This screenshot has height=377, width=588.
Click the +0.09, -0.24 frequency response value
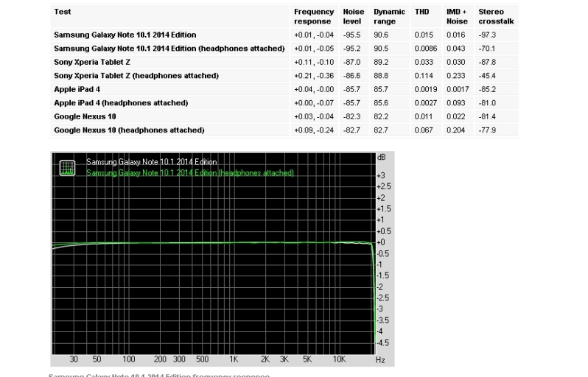pos(314,130)
